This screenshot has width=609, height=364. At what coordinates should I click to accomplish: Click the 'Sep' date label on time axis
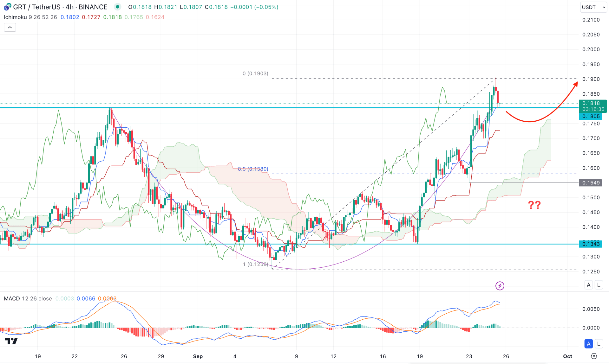point(198,356)
